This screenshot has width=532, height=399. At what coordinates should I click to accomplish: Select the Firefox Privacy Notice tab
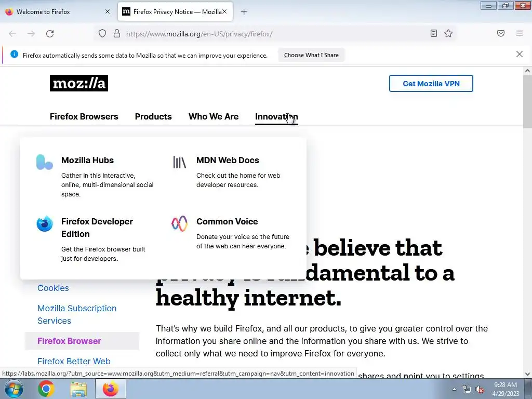[x=175, y=12]
